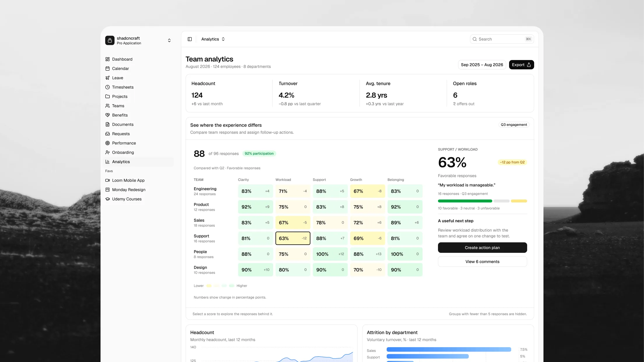The width and height of the screenshot is (644, 362).
Task: Click the Export button
Action: click(x=521, y=65)
